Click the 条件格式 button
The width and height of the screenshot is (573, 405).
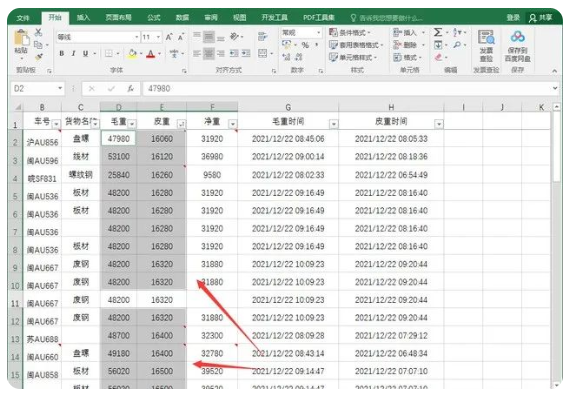350,33
